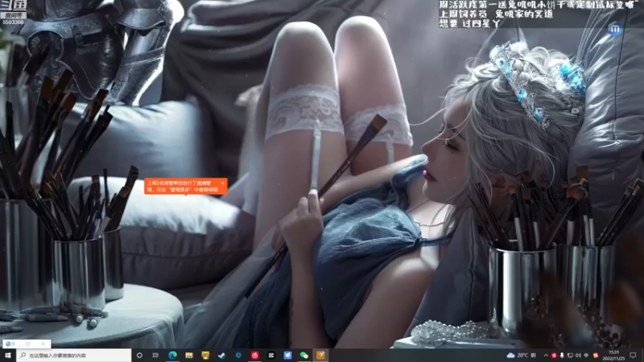
Task: Open the Windows Start menu
Action: coord(8,355)
